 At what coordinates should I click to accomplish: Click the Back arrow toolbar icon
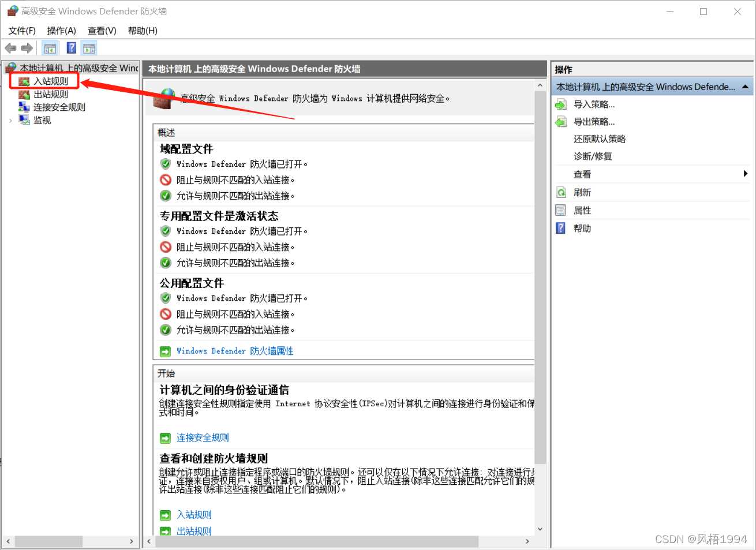pyautogui.click(x=10, y=48)
